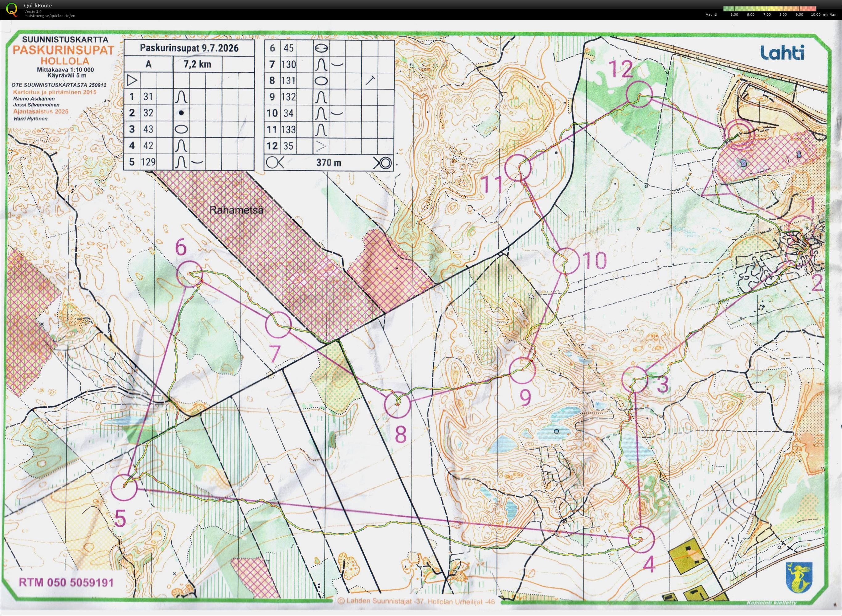Click the knoll symbol in row 2
Viewport: 842px width, 616px height.
click(181, 113)
